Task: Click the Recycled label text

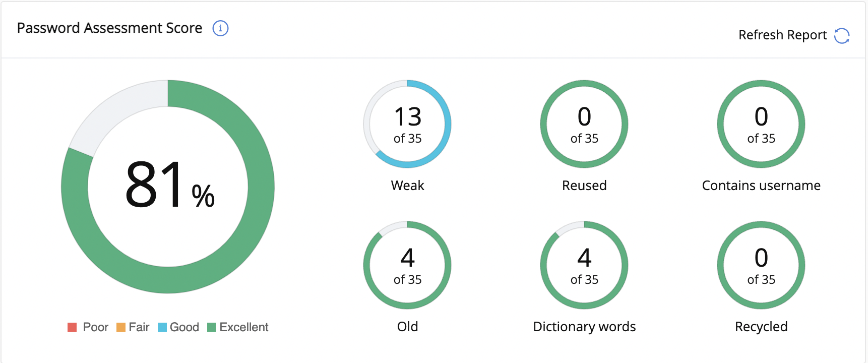Action: (761, 327)
